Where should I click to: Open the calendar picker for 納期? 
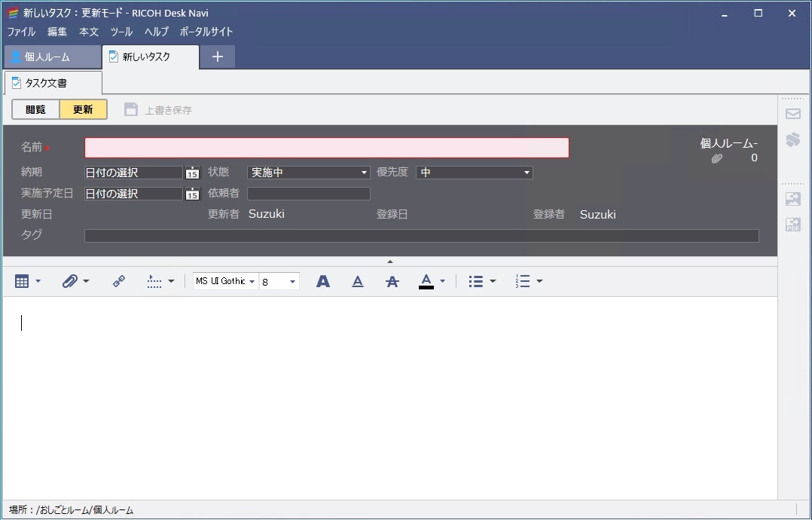(x=192, y=172)
